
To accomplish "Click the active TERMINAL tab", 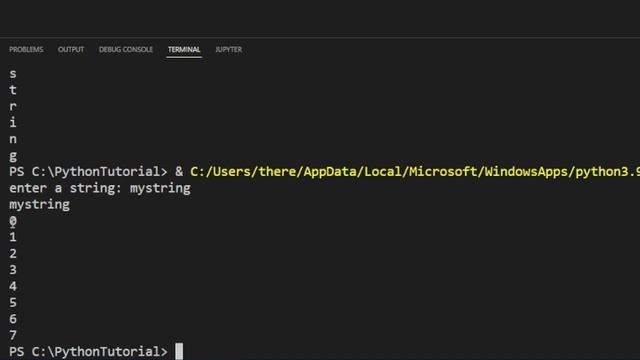I will 184,49.
